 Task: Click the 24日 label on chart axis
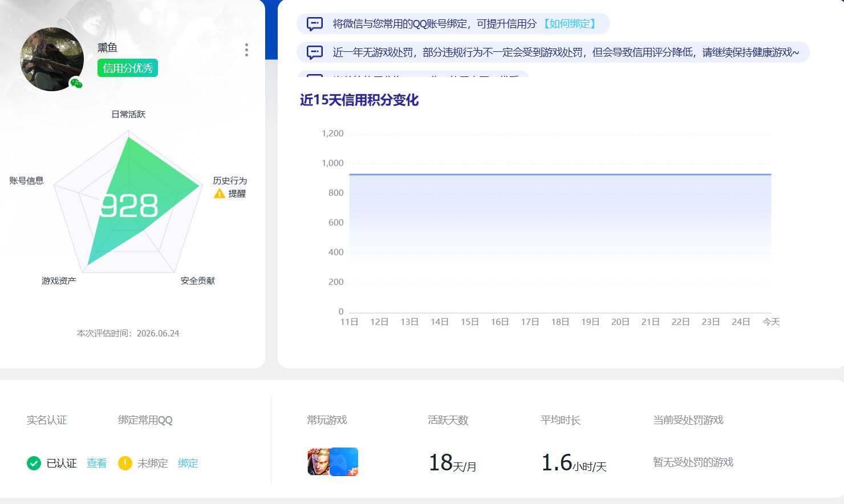pyautogui.click(x=741, y=322)
